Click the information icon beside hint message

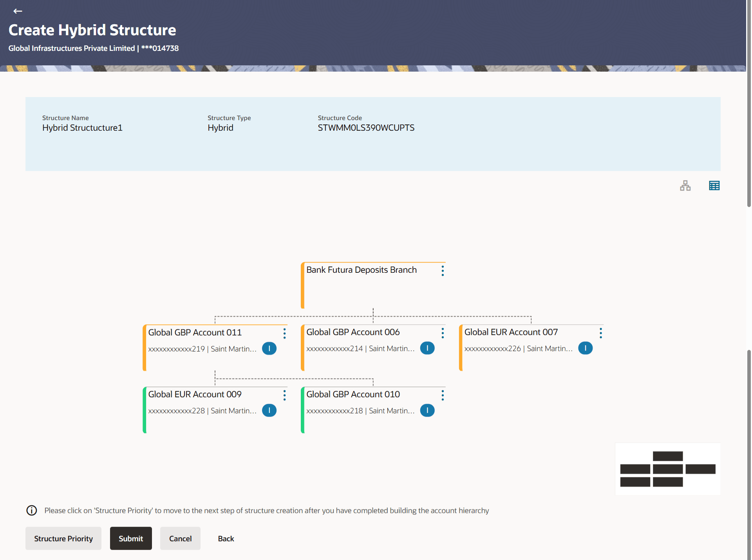[x=32, y=510]
